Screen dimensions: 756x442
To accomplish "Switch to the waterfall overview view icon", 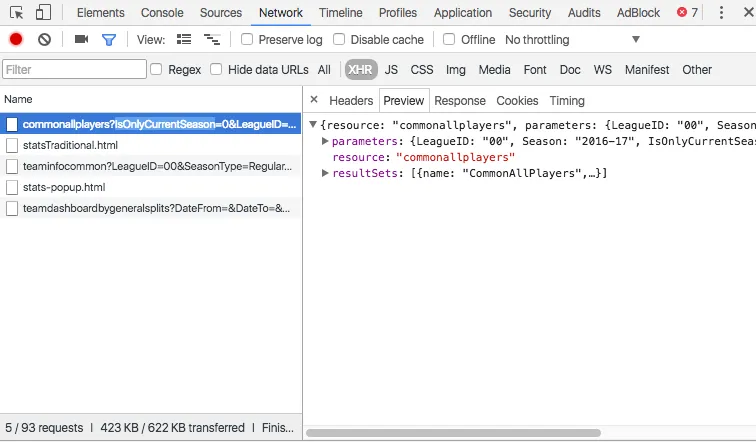I will pyautogui.click(x=212, y=39).
